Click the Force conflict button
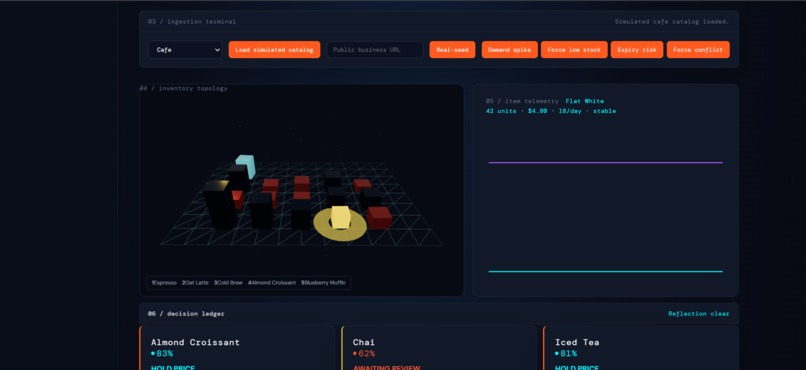Viewport: 806px width, 370px height. coord(698,50)
